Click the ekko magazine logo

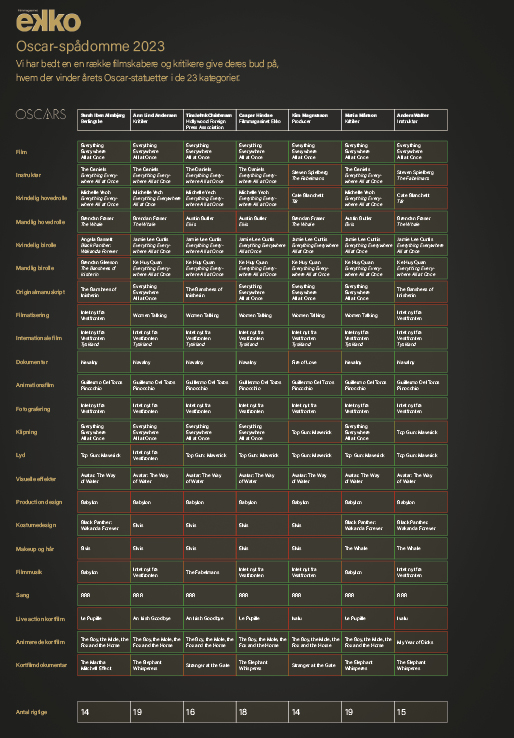pyautogui.click(x=48, y=21)
